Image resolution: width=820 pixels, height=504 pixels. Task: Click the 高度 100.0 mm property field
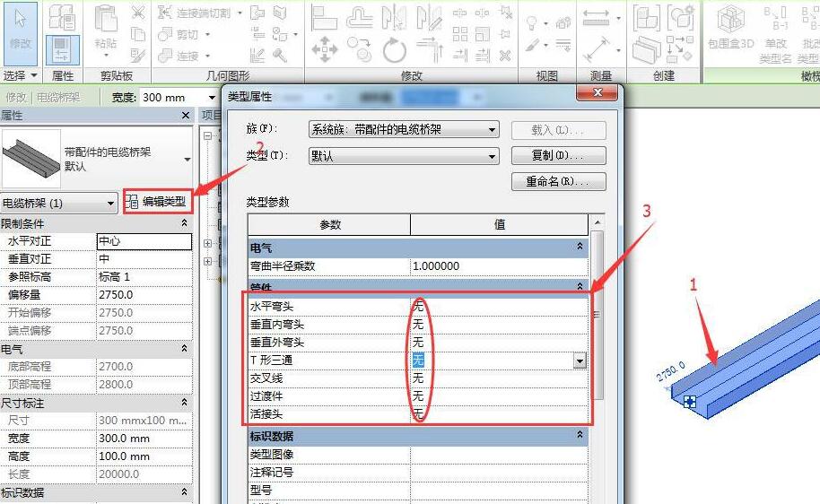(144, 456)
